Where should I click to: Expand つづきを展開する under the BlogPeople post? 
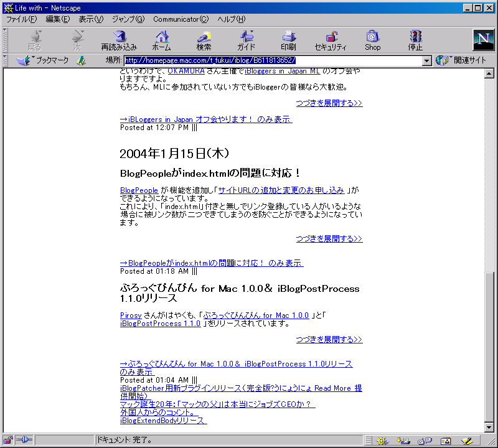[329, 239]
